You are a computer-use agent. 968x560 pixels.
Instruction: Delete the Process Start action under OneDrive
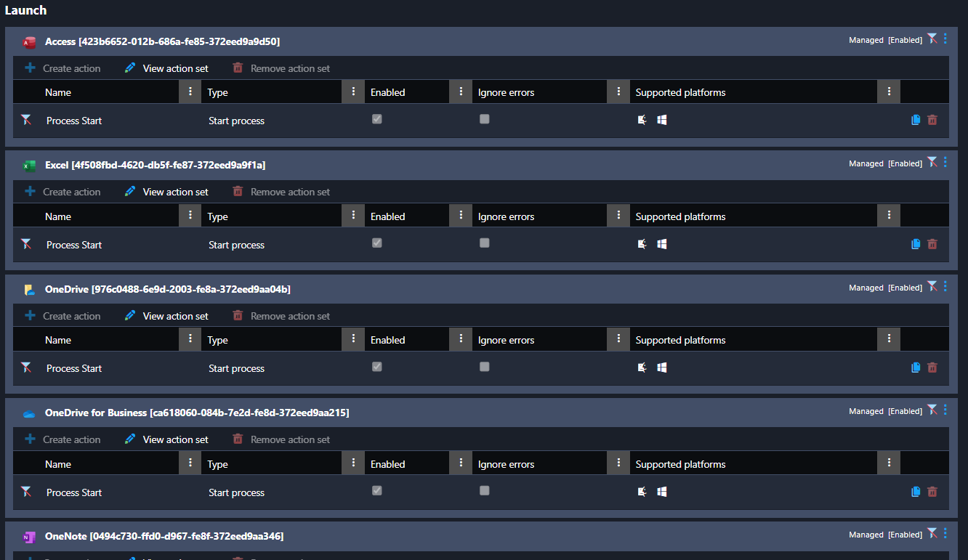[932, 368]
